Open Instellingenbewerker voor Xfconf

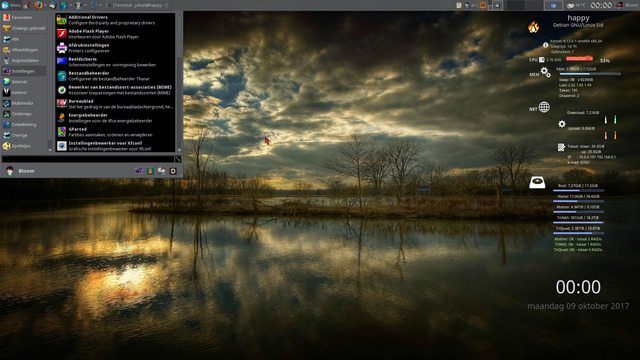[115, 146]
